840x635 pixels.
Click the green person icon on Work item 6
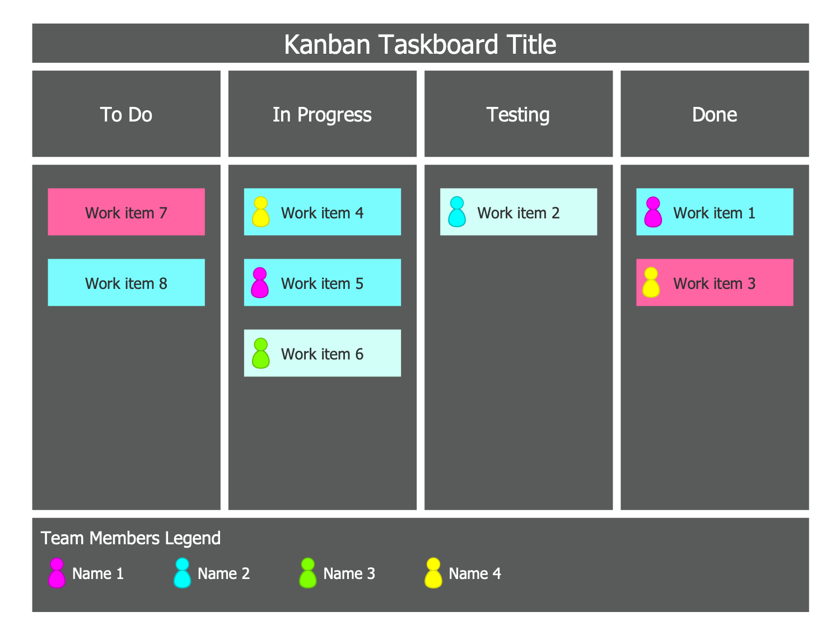(261, 353)
